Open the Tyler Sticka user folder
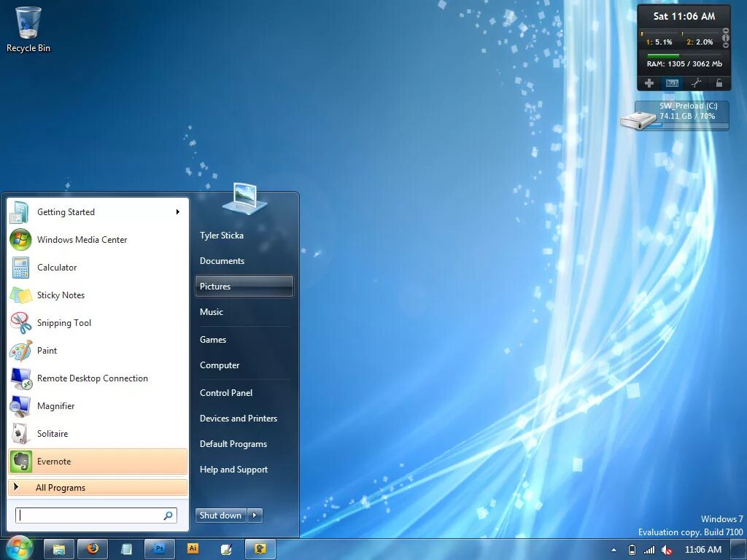 (x=244, y=236)
